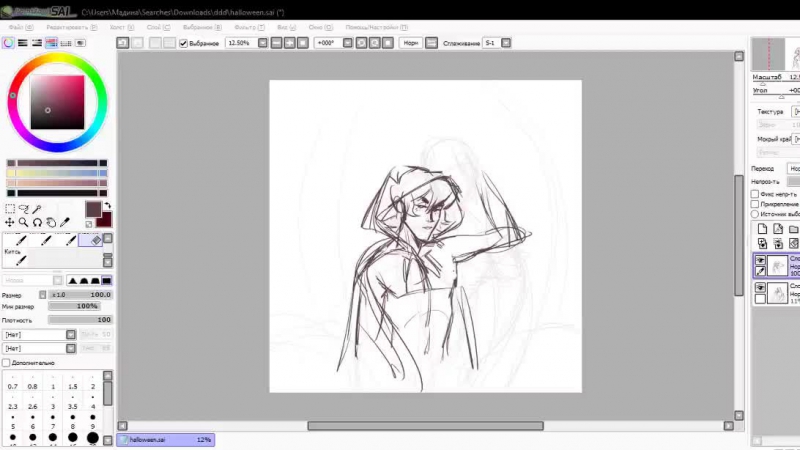Screen dimensions: 800x450
Task: Create a new layer in layers panel
Action: pos(762,230)
